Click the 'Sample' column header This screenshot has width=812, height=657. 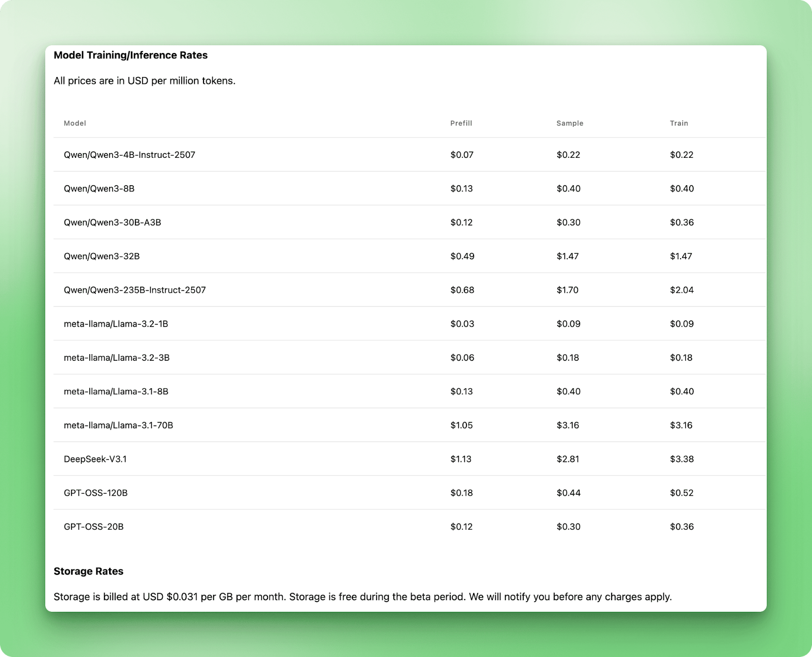click(570, 123)
